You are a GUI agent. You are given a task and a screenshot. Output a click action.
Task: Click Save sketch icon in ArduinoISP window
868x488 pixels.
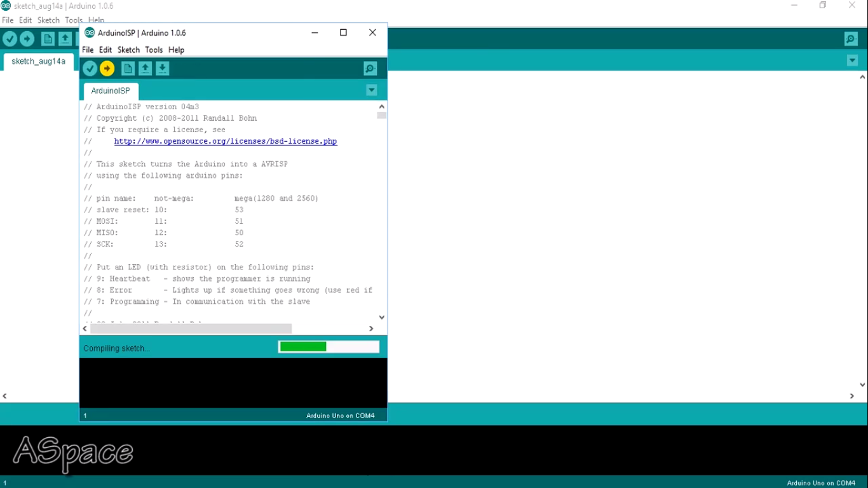(162, 69)
